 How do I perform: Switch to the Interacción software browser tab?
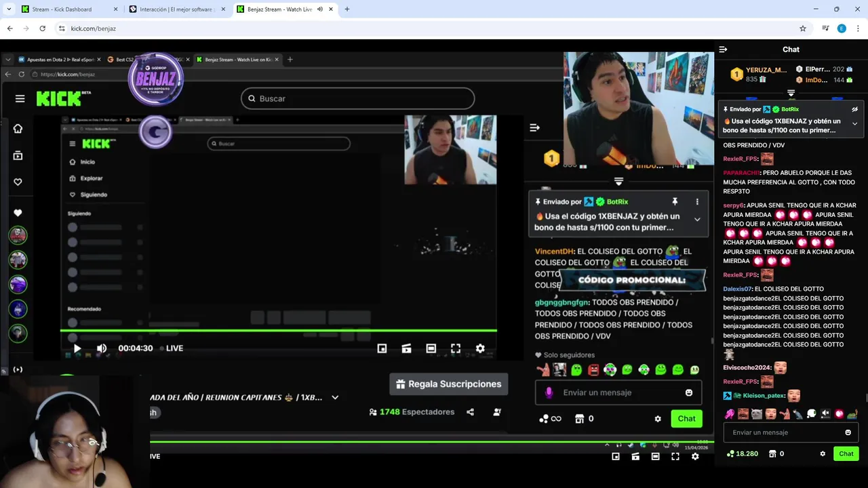(x=176, y=9)
